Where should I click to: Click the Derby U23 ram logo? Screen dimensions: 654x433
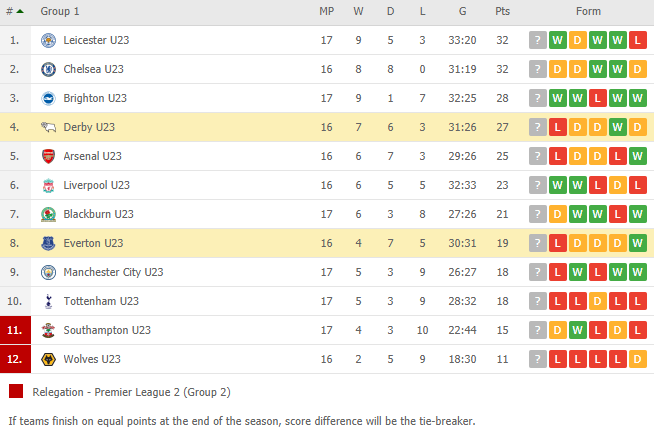[48, 127]
